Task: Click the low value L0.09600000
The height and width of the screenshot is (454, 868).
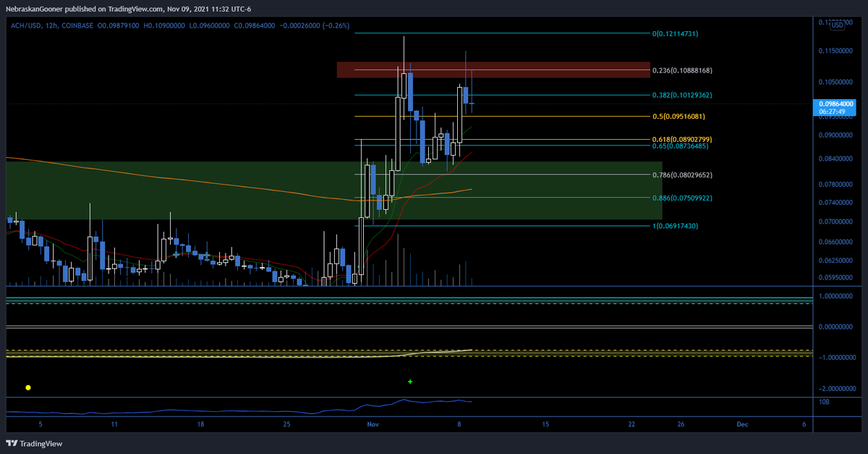Action: tap(211, 25)
